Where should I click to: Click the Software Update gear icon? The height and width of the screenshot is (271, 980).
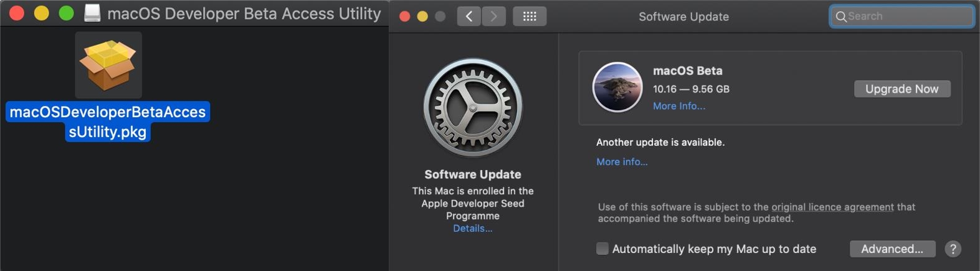pos(473,108)
